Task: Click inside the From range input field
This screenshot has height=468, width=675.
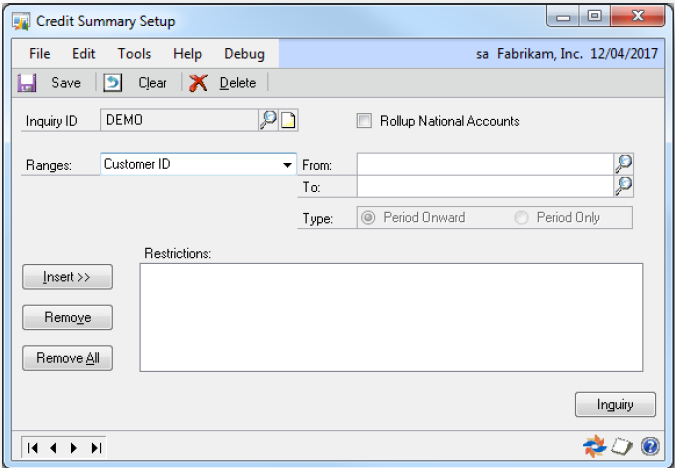Action: pos(485,164)
